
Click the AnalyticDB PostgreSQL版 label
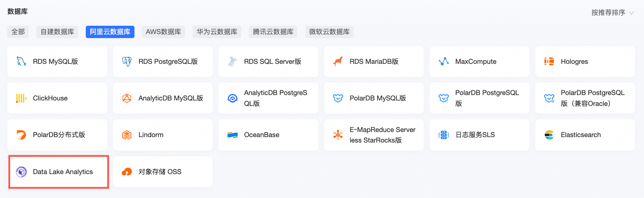pyautogui.click(x=275, y=98)
